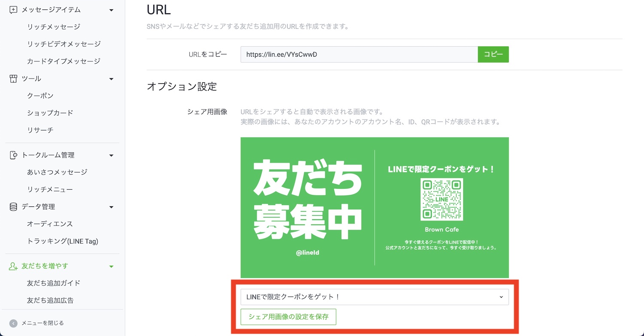Screen dimensions: 644x336
Task: Click the QR code in preview image
Action: coord(442,199)
